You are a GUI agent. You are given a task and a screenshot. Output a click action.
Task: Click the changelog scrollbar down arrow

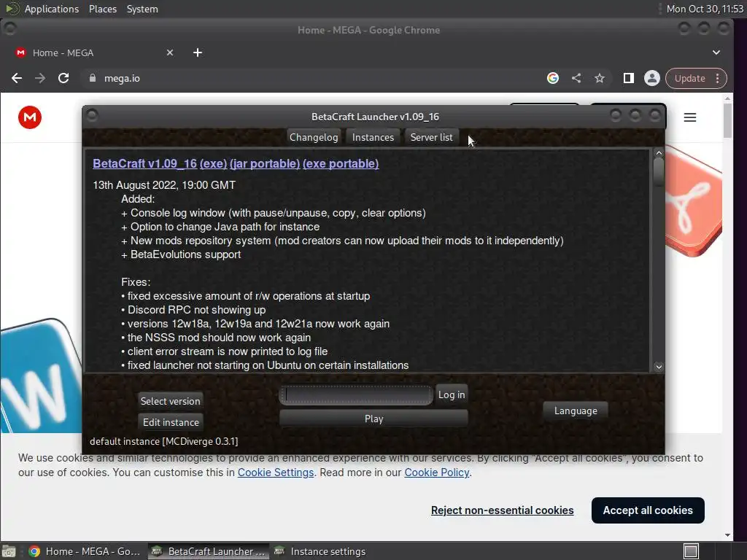click(x=659, y=367)
